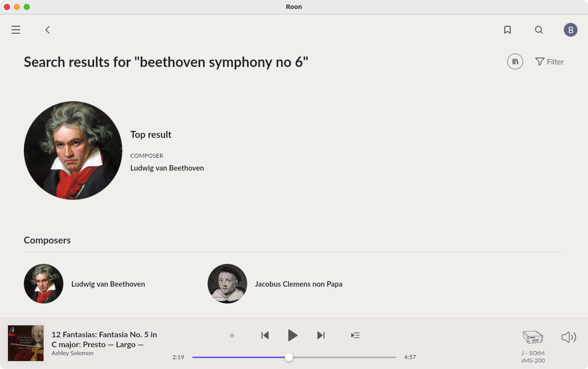Skip to the previous track

pyautogui.click(x=265, y=335)
